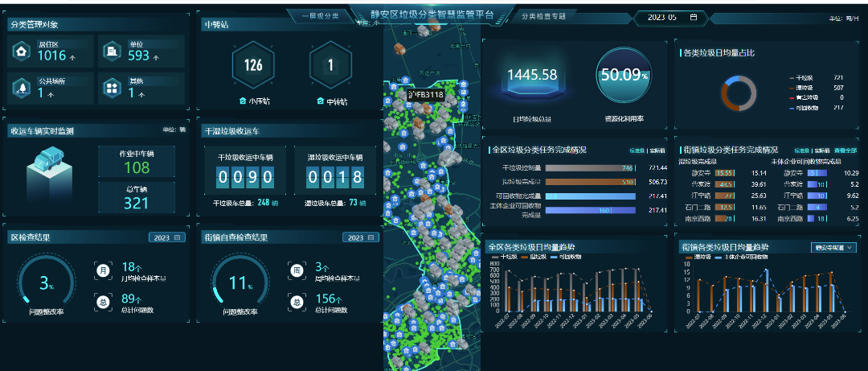Screen dimensions: 868x371
Task: Click the 静安区垃圾分类智慧监管平台 title
Action: [432, 15]
